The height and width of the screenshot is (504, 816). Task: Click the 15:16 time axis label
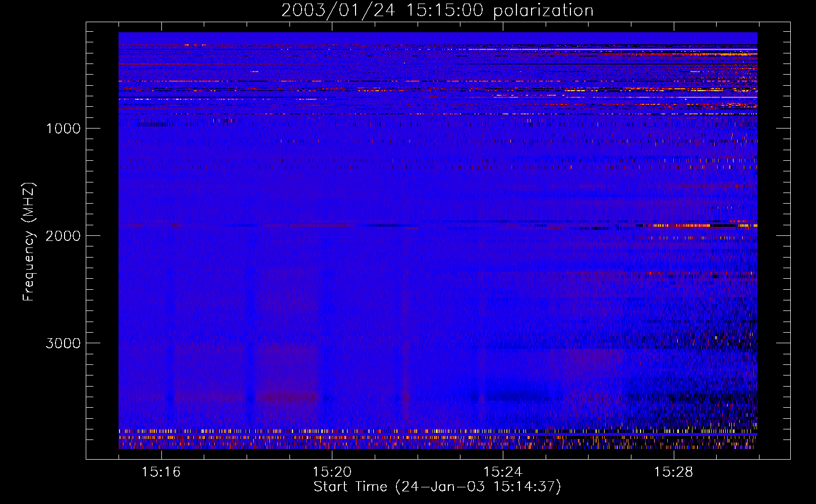161,472
